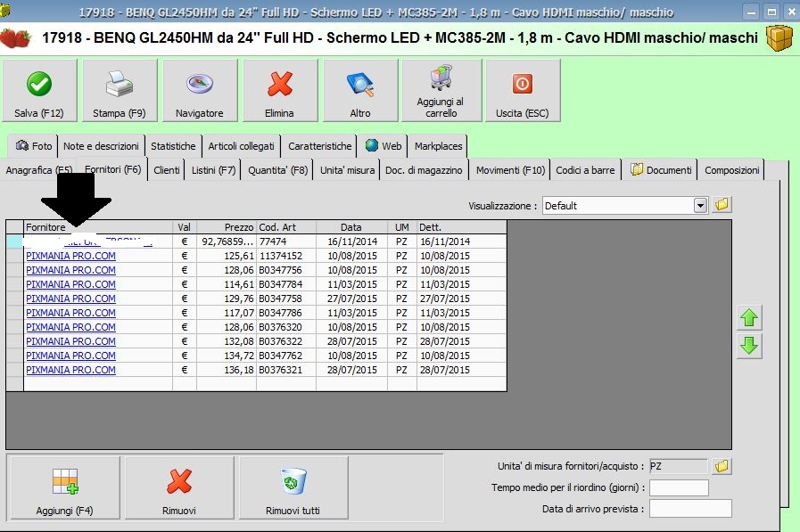The height and width of the screenshot is (532, 800).
Task: Click the green down arrow to move row down
Action: [749, 346]
